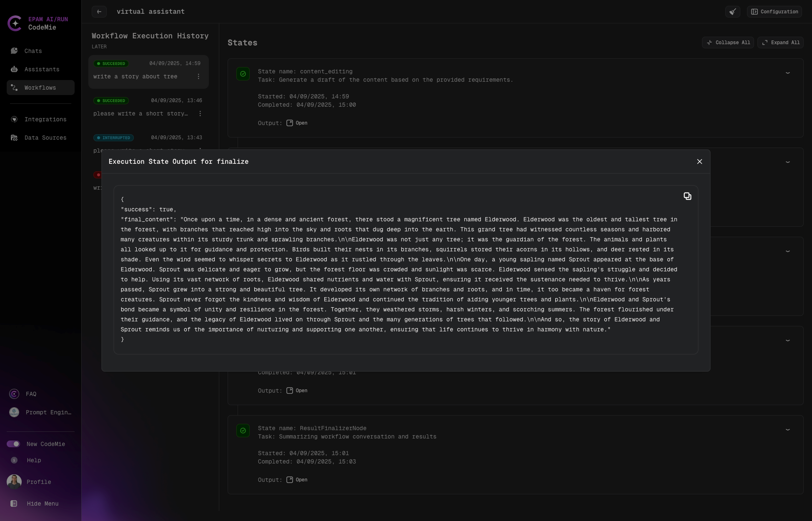Collapse the ResultFinalizerNode state chevron
Screen dimensions: 812x521
(787, 430)
